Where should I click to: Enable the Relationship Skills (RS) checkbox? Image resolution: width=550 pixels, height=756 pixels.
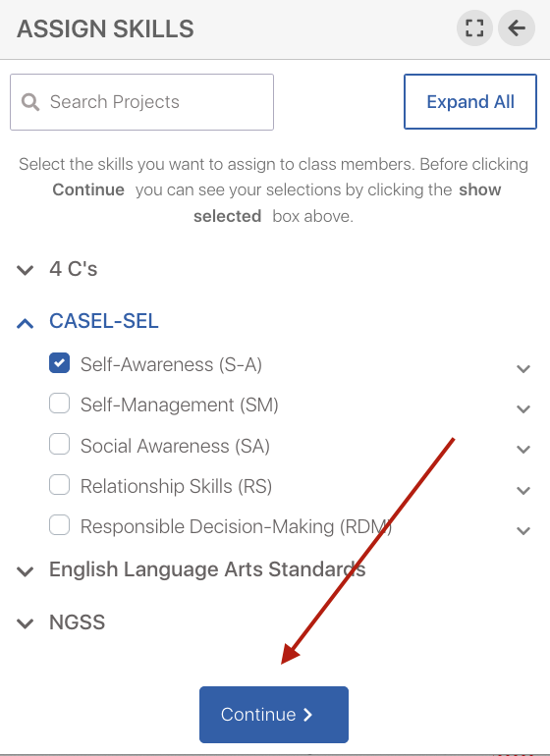pos(59,485)
